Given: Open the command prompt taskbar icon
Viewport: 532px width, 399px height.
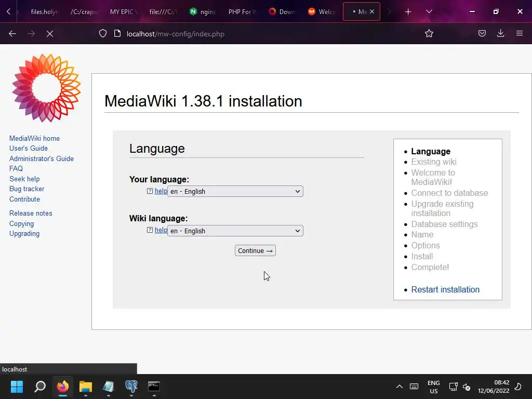Looking at the screenshot, I should coord(154,387).
